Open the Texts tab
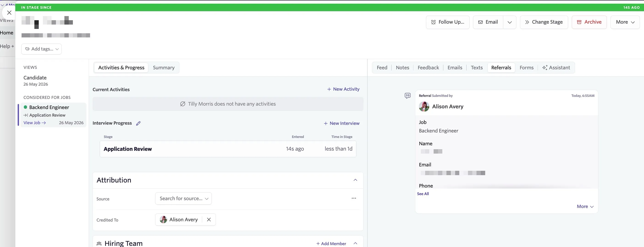The width and height of the screenshot is (644, 247). pos(476,68)
